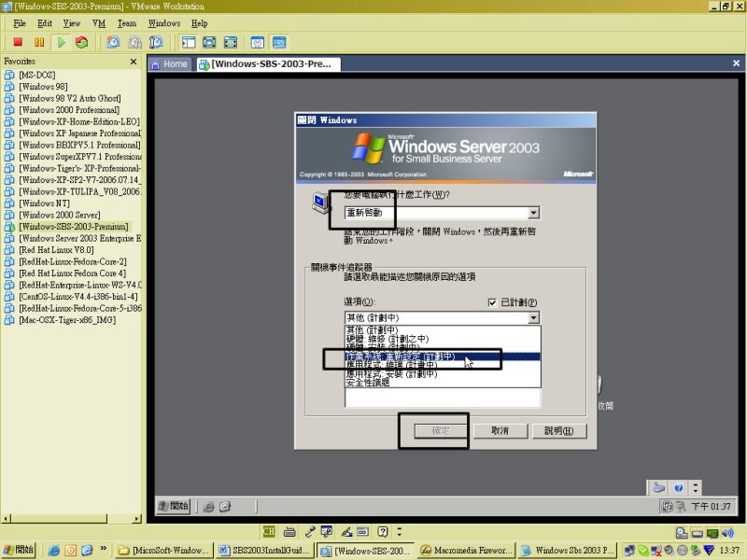Click the Summary view toolbar icon

(x=258, y=42)
